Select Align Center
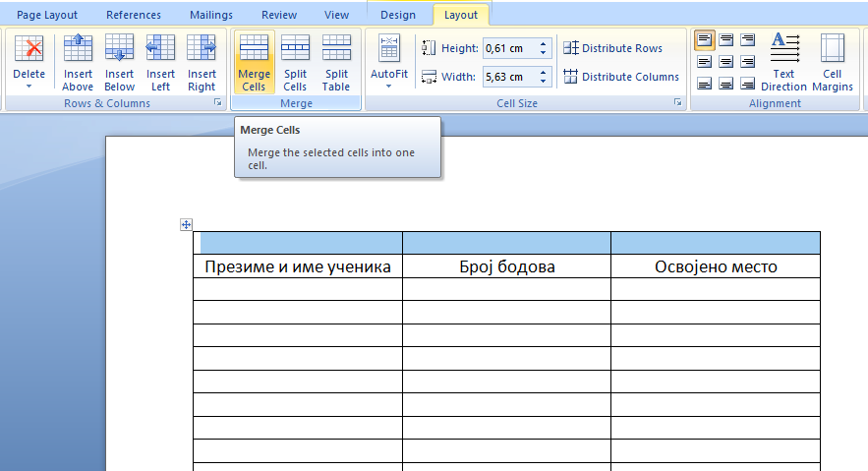 pyautogui.click(x=725, y=61)
